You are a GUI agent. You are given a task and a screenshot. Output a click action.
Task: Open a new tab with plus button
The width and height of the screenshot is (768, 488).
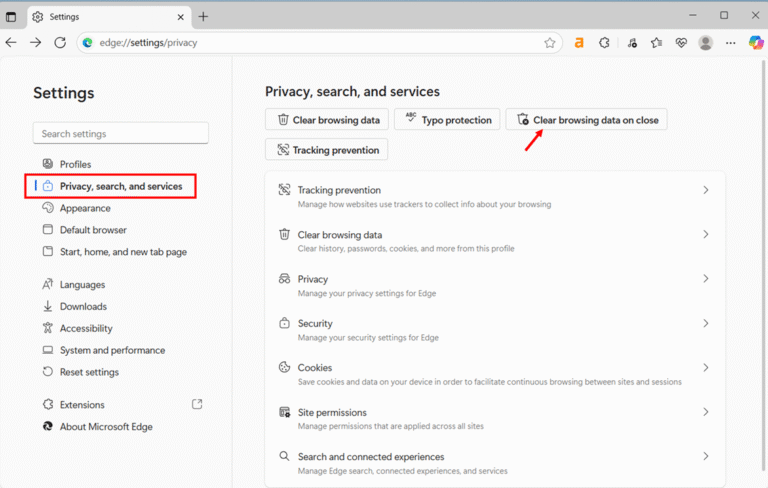[x=203, y=17]
